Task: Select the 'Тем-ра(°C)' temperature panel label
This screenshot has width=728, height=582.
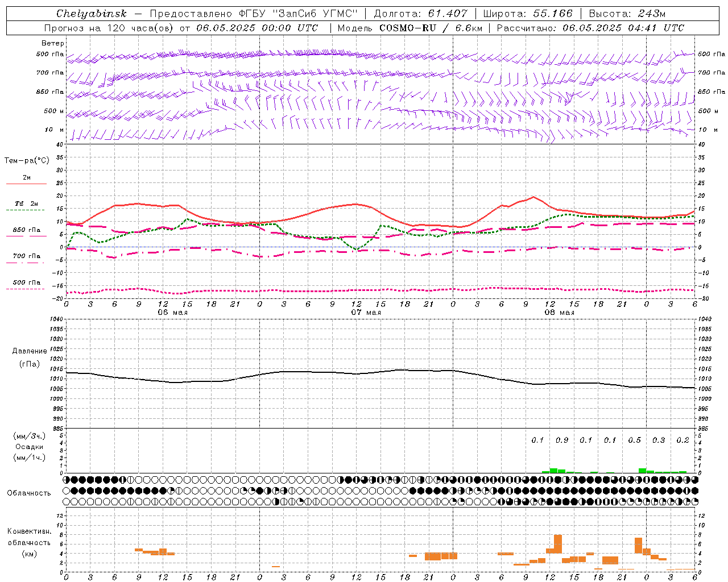Action: pyautogui.click(x=27, y=161)
